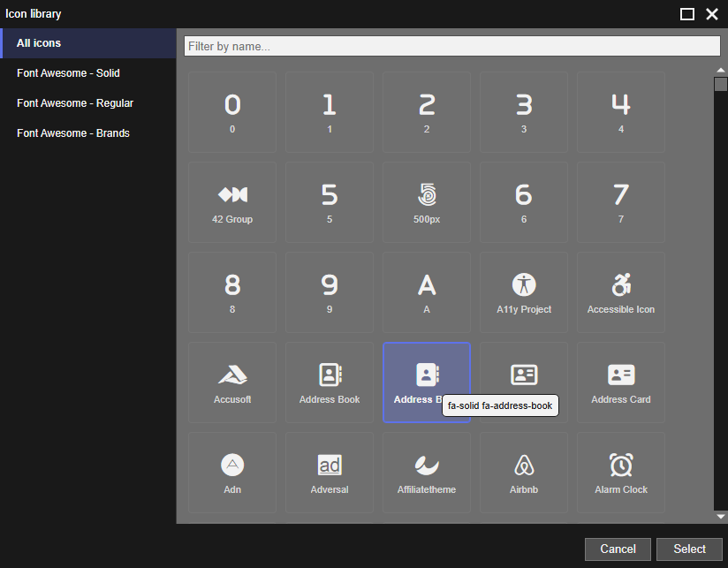Select the digit 0 icon tile
Viewport: 728px width, 568px height.
(x=232, y=112)
